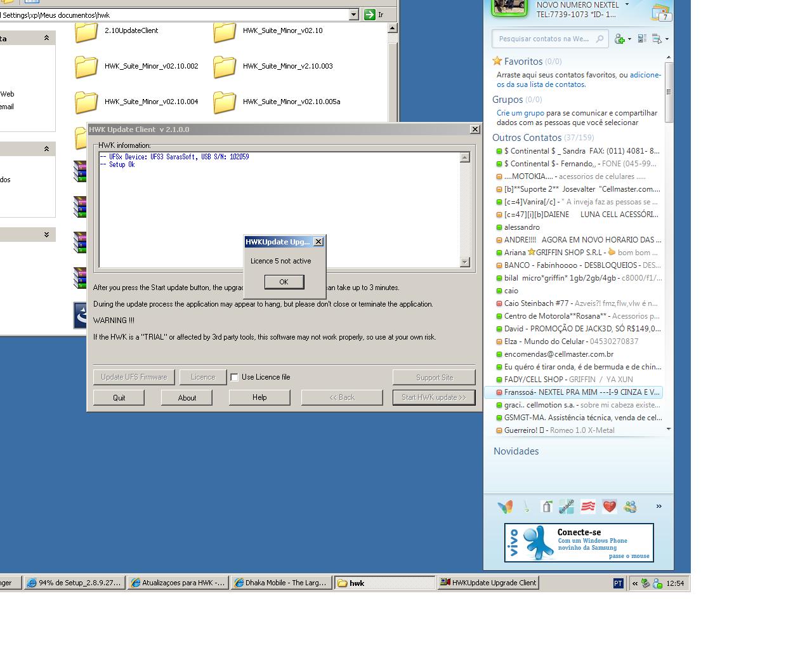Open the HWK_Suite_Minor_v02.10.004 folder
This screenshot has height=650, width=812.
pyautogui.click(x=136, y=102)
